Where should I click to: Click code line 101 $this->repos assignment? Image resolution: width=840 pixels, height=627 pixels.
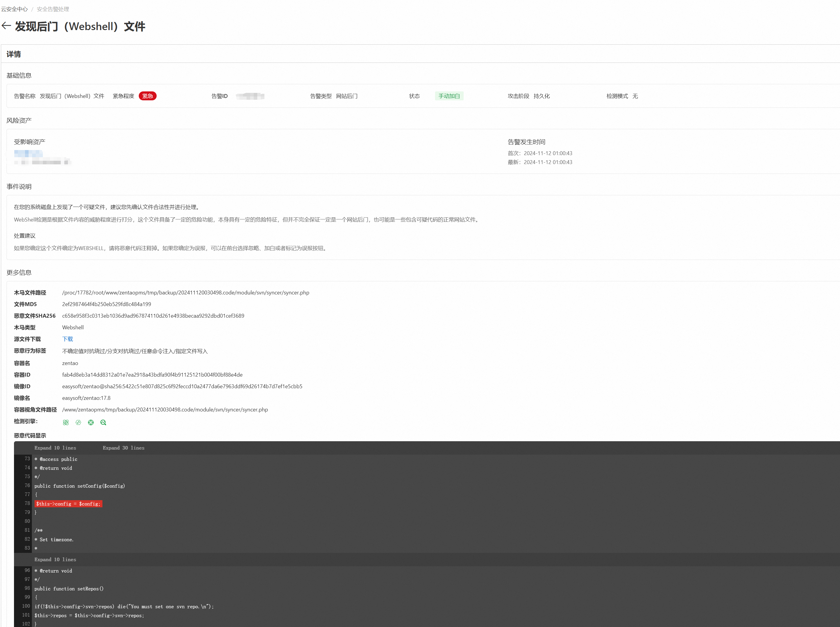click(x=90, y=616)
